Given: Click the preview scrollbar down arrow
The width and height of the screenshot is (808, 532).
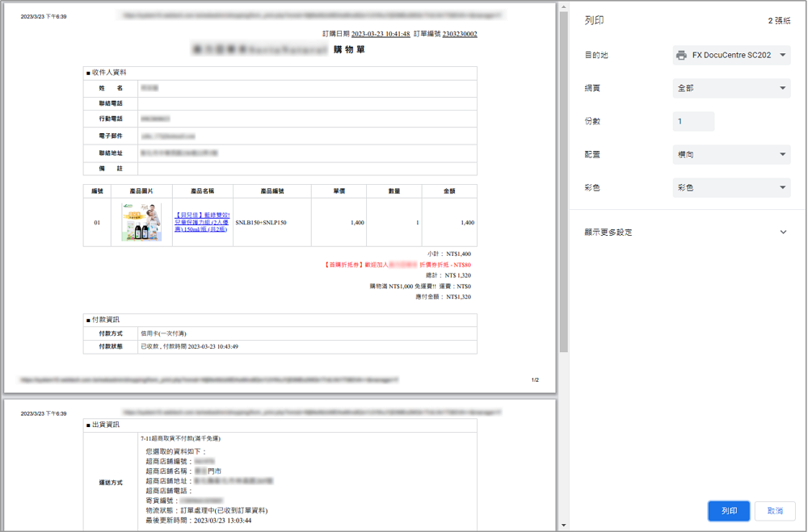Looking at the screenshot, I should click(563, 526).
